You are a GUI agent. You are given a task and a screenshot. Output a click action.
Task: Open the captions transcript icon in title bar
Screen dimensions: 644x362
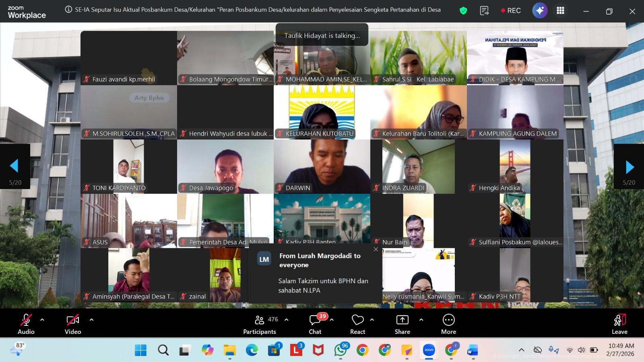click(484, 11)
